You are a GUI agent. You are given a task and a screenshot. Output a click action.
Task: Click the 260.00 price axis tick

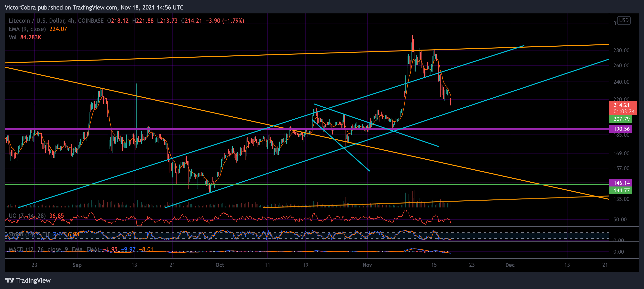[621, 66]
